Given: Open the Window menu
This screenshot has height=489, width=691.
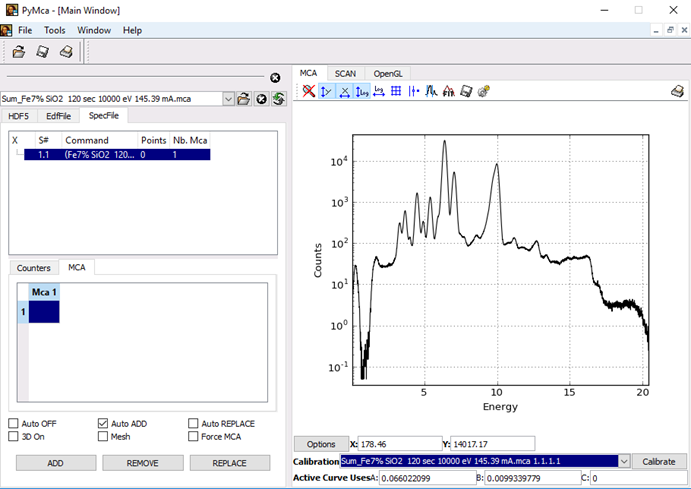Looking at the screenshot, I should [94, 30].
